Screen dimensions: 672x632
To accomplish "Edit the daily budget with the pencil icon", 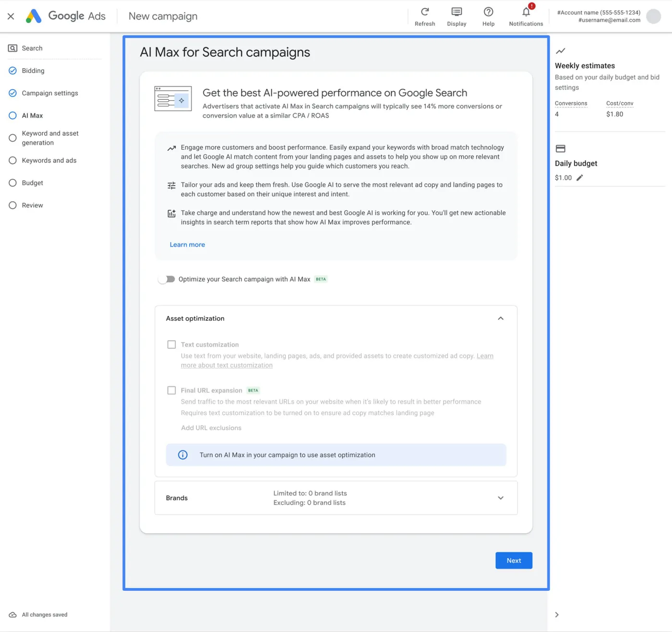I will point(580,178).
